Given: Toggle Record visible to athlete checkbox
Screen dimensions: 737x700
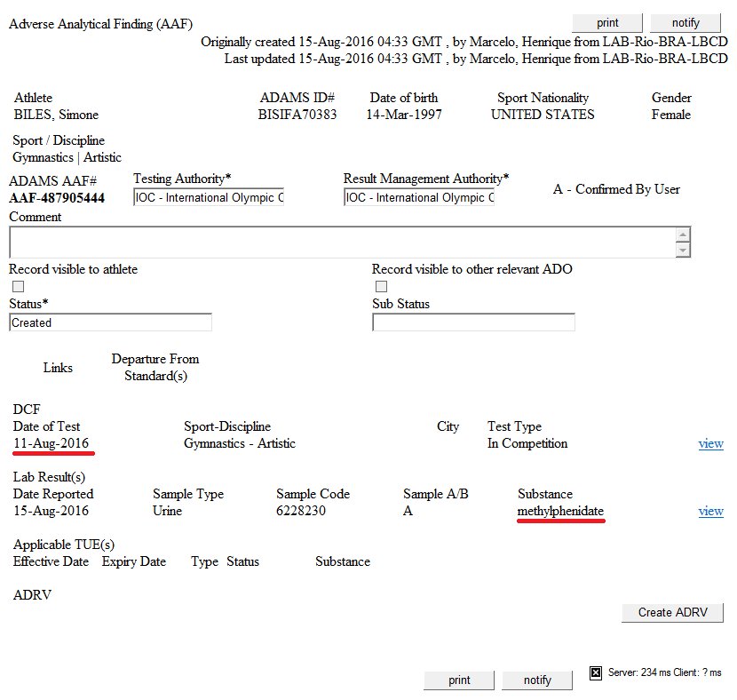Looking at the screenshot, I should click(x=19, y=286).
